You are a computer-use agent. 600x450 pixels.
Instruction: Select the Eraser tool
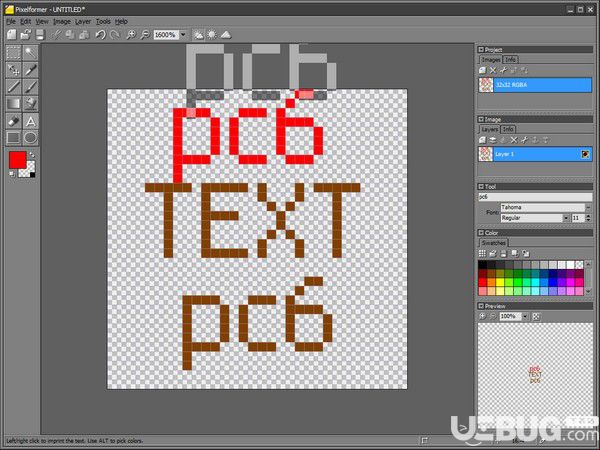pyautogui.click(x=13, y=121)
